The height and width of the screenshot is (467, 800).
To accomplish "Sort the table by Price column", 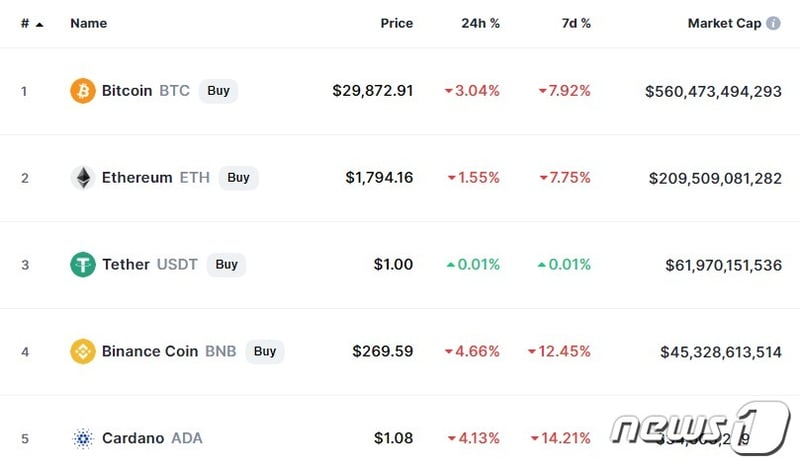I will (396, 23).
